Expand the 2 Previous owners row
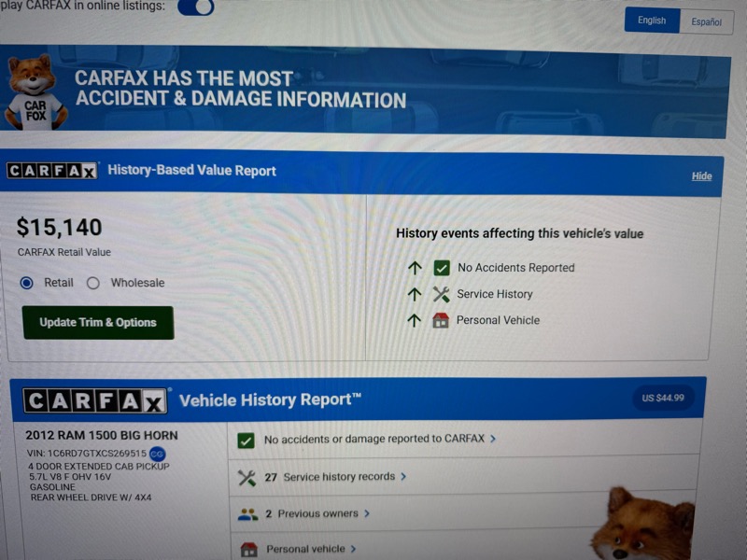747x560 pixels. pos(317,513)
